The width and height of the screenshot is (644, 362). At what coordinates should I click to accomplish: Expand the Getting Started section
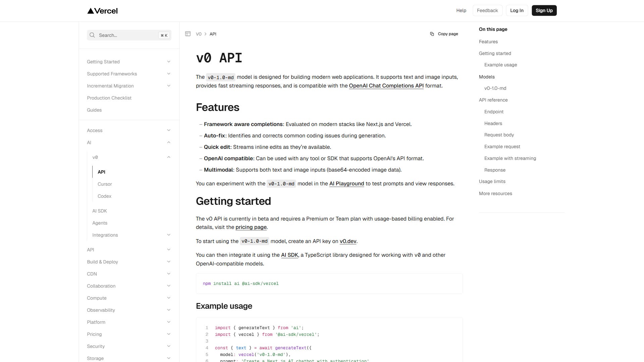tap(129, 62)
